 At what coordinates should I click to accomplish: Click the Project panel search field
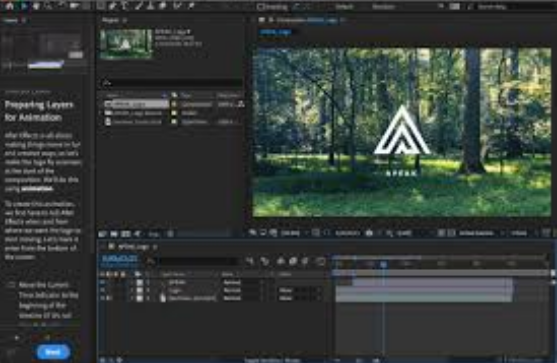click(171, 82)
